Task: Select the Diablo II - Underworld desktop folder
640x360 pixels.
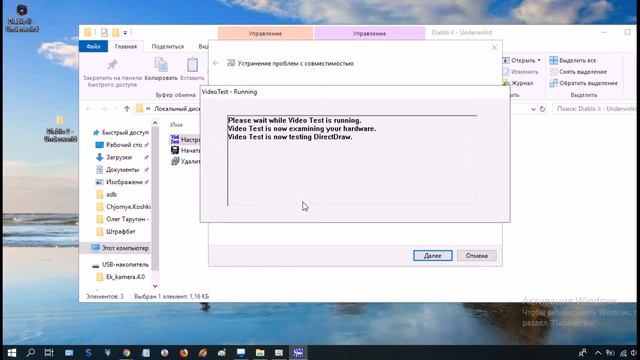Action: pos(60,128)
